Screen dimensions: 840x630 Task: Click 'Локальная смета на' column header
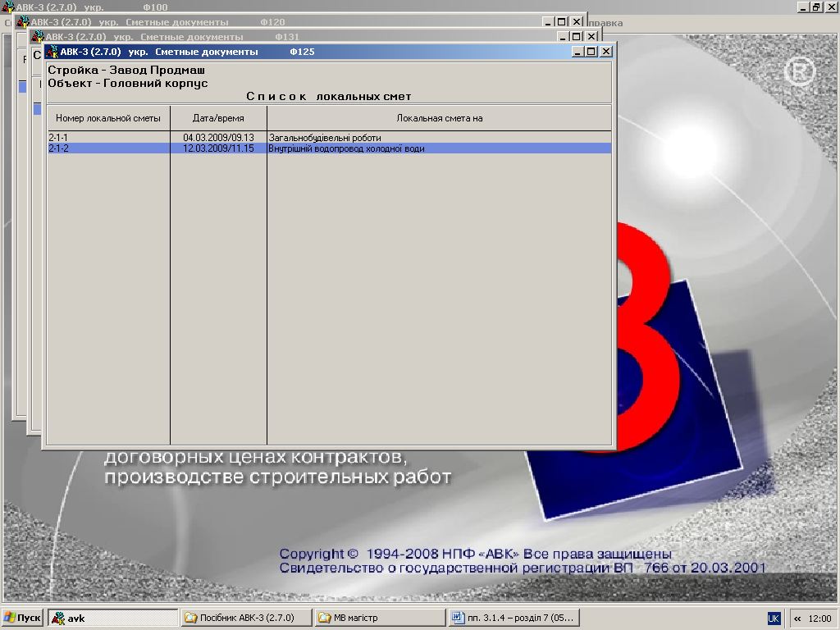point(440,118)
